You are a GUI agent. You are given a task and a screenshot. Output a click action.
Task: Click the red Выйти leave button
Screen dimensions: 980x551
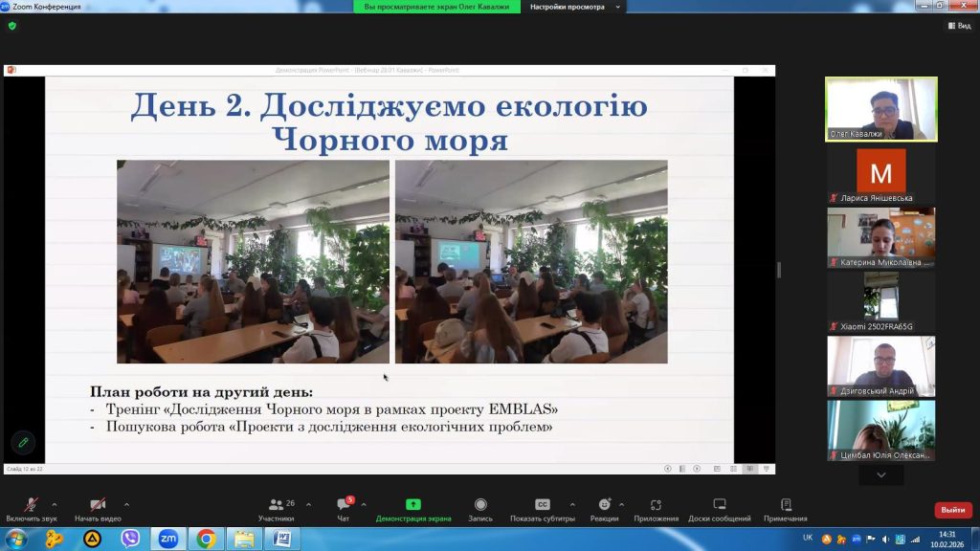click(x=952, y=510)
